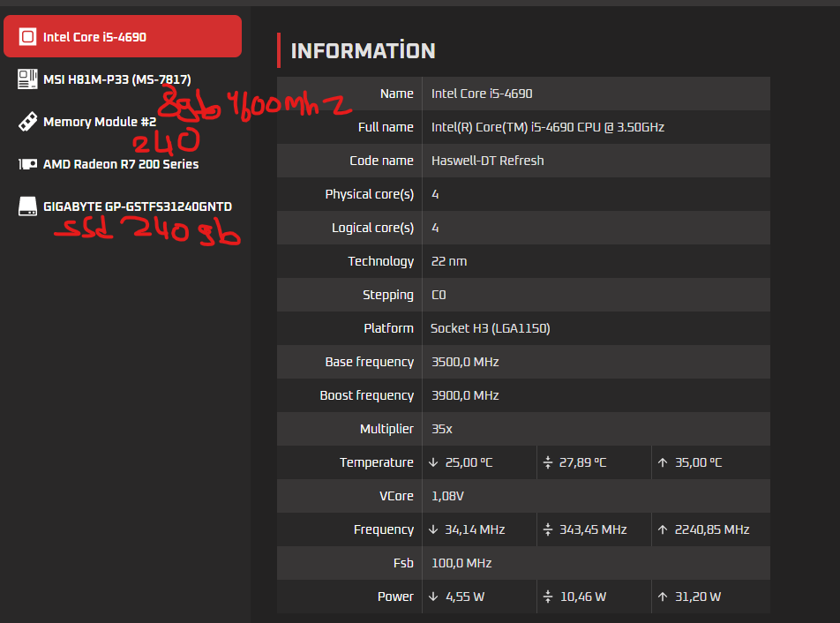Click the graphics card icon beside AMD Radeon
Image resolution: width=840 pixels, height=623 pixels.
[x=28, y=164]
